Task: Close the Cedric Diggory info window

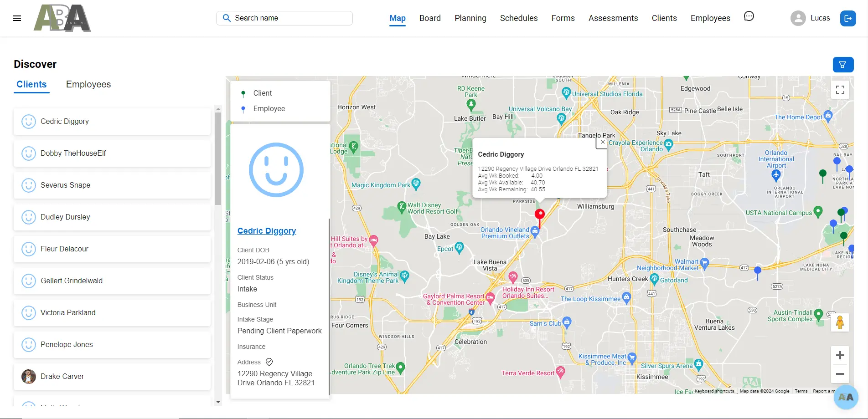Action: pyautogui.click(x=603, y=142)
